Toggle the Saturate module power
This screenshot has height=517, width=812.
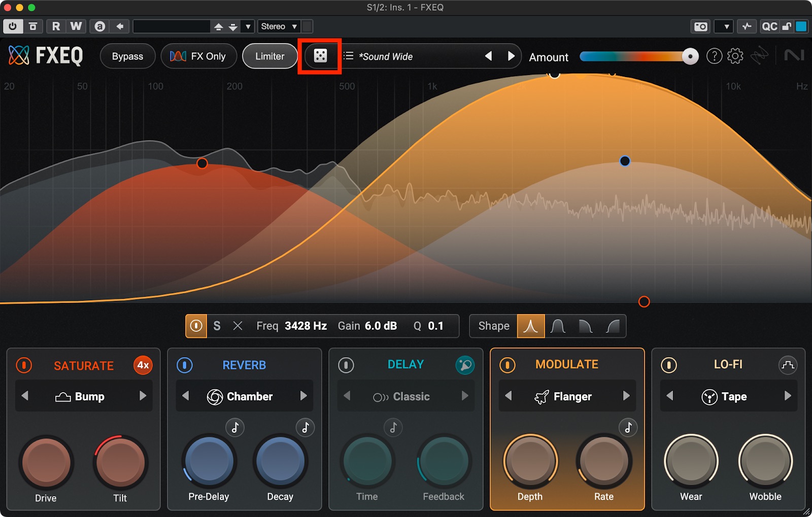coord(24,365)
